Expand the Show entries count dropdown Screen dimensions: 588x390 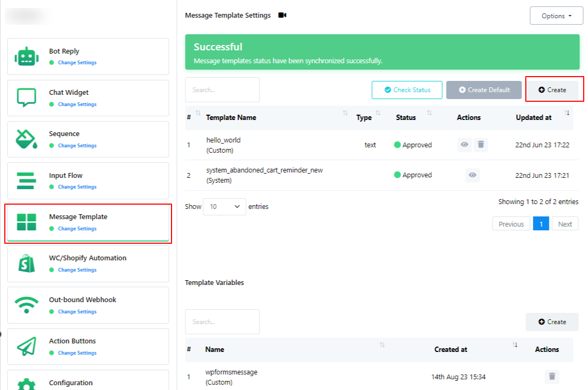tap(224, 207)
